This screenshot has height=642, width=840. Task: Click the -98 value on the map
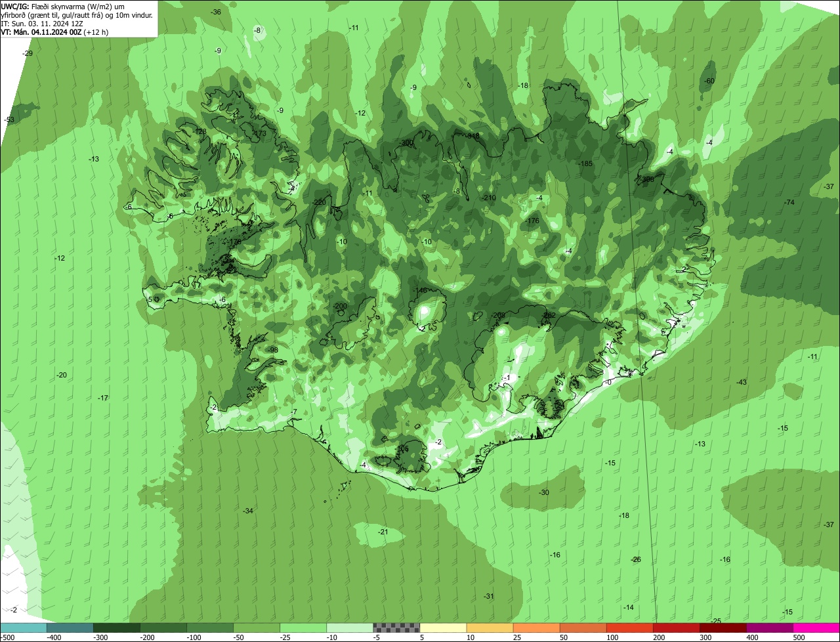pos(273,350)
